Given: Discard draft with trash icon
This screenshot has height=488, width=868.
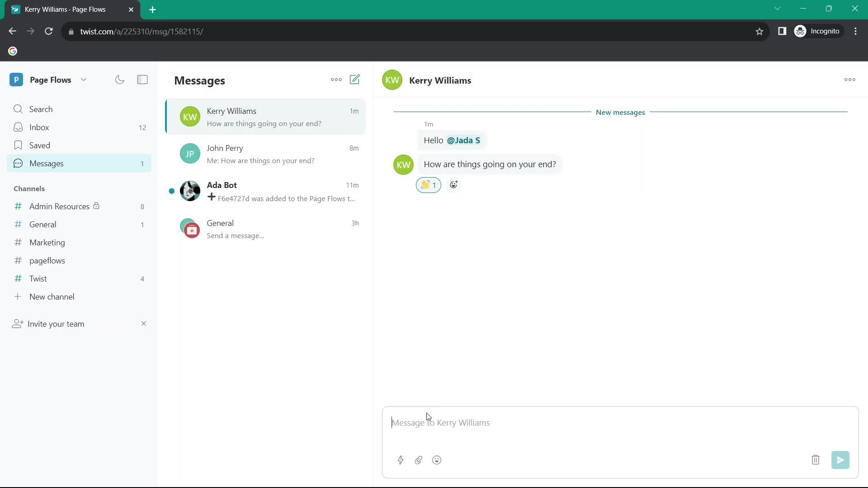Looking at the screenshot, I should tap(816, 460).
